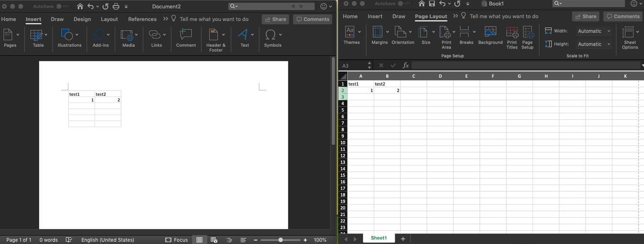Insert a Comment in the Word document
This screenshot has height=244, width=644.
point(186,38)
